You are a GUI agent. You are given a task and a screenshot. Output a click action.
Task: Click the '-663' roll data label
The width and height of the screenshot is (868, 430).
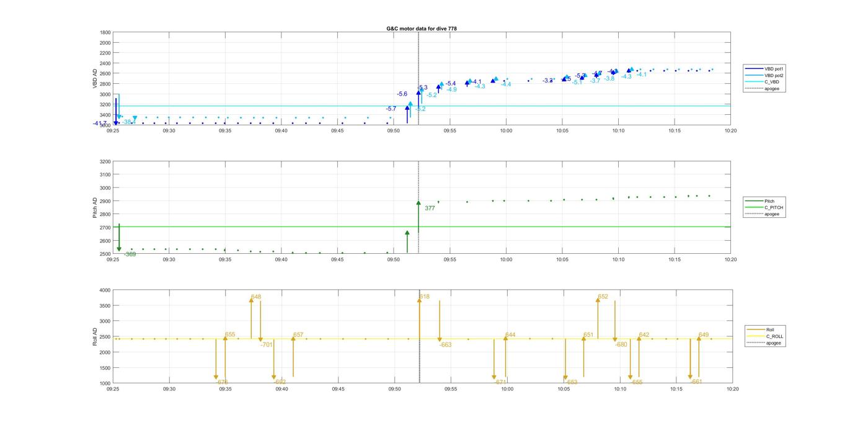(x=445, y=344)
